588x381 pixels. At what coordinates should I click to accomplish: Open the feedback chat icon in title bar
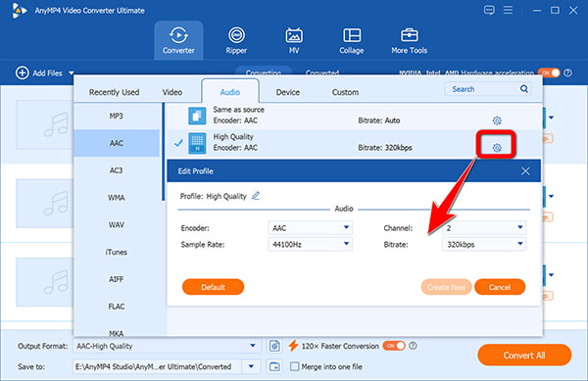pos(489,10)
